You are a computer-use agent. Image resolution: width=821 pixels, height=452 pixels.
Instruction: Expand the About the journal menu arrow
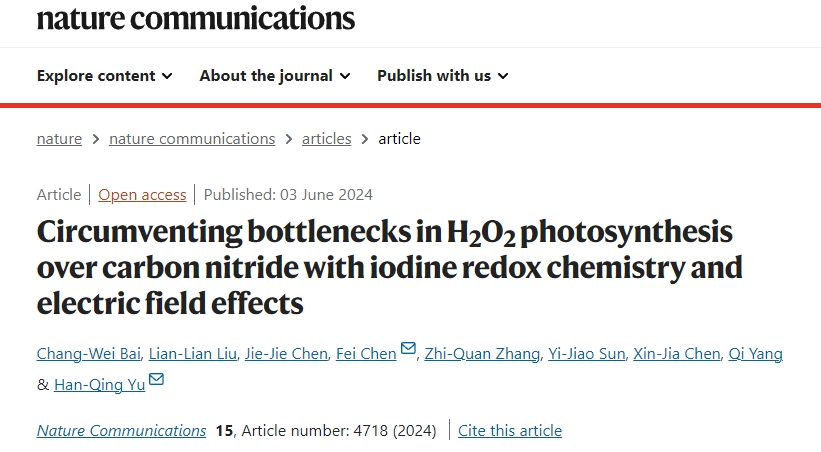click(345, 76)
